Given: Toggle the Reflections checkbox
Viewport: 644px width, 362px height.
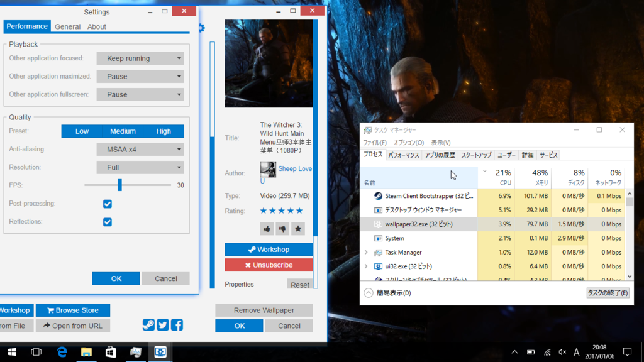Looking at the screenshot, I should coord(107,222).
